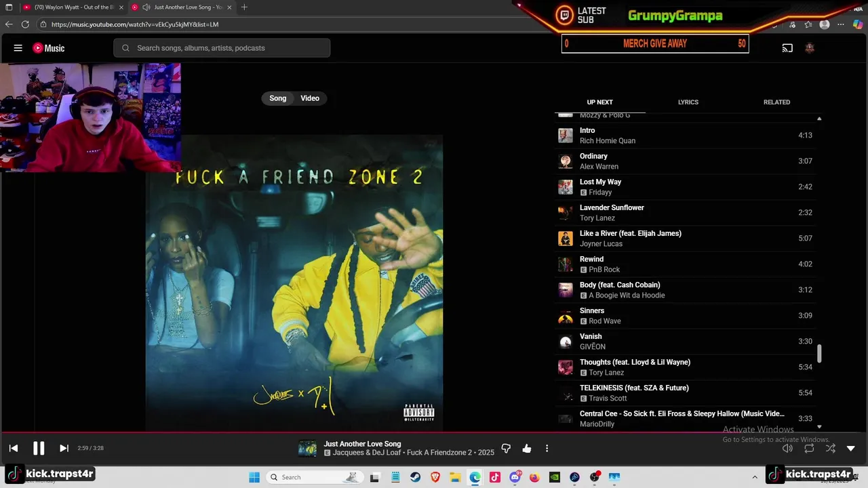This screenshot has height=488, width=868.
Task: Switch to Song mode
Action: point(278,98)
